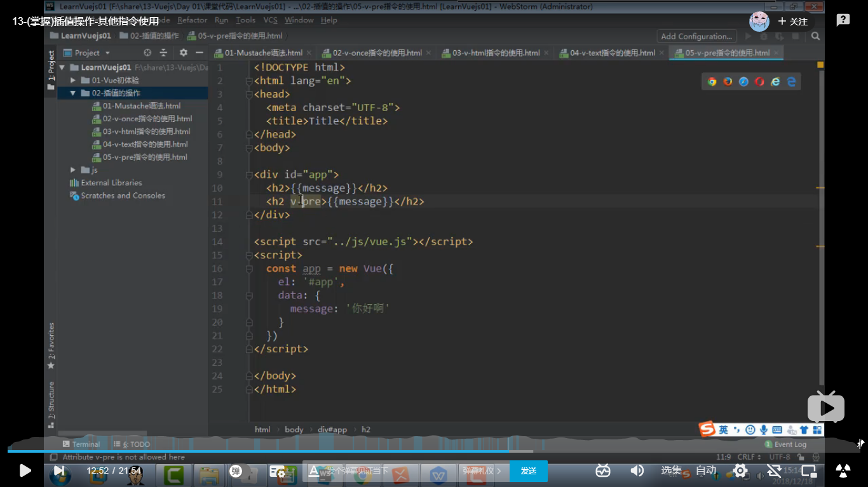Click div#app in the editor breadcrumb
The width and height of the screenshot is (868, 487).
pyautogui.click(x=332, y=430)
